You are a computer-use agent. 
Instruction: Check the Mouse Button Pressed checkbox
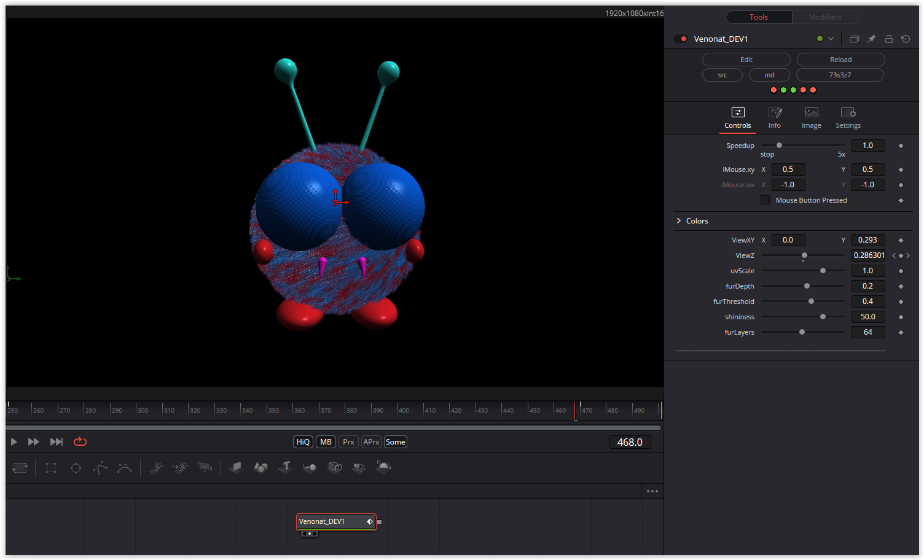pyautogui.click(x=765, y=200)
